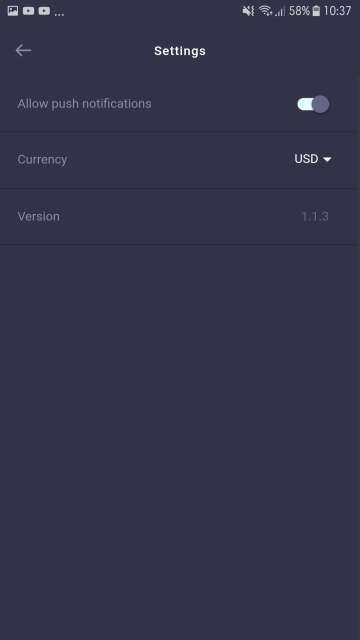
Task: Tap the 58% battery percentage
Action: coord(299,11)
